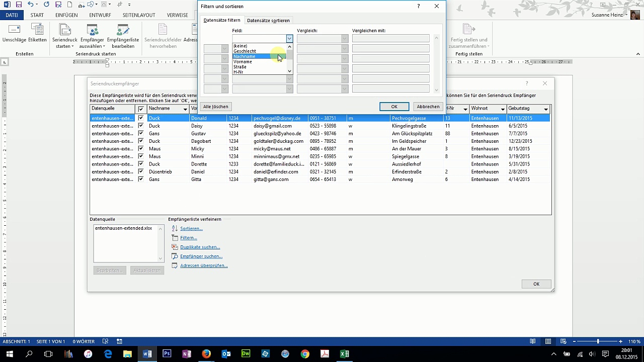
Task: Uncheck the Gustav Gans recipient checkbox
Action: point(141,133)
